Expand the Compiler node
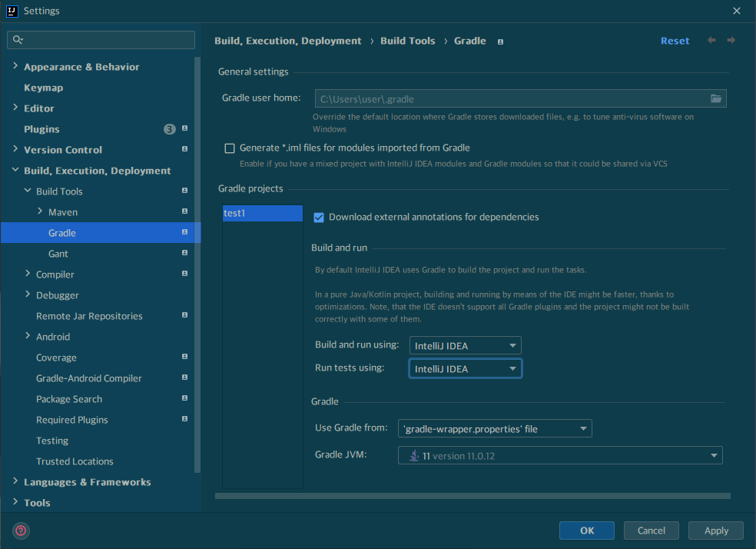 28,273
